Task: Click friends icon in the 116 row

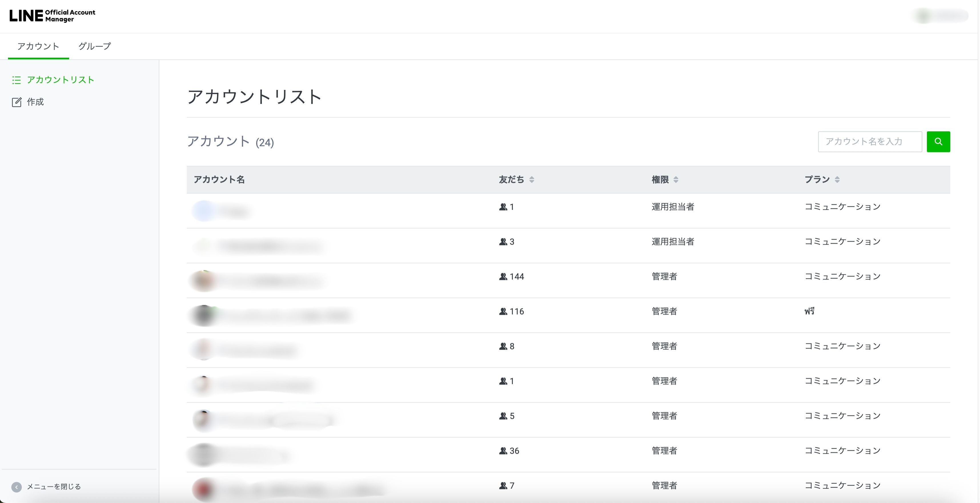Action: (x=503, y=312)
